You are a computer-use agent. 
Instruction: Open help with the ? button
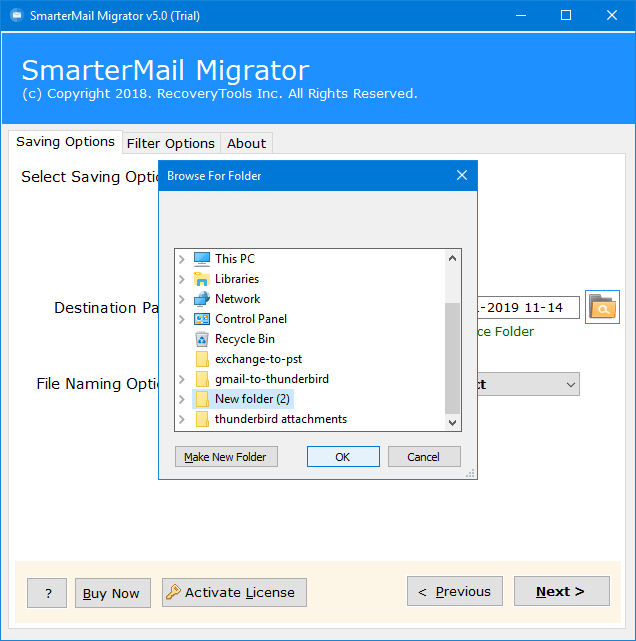point(47,593)
